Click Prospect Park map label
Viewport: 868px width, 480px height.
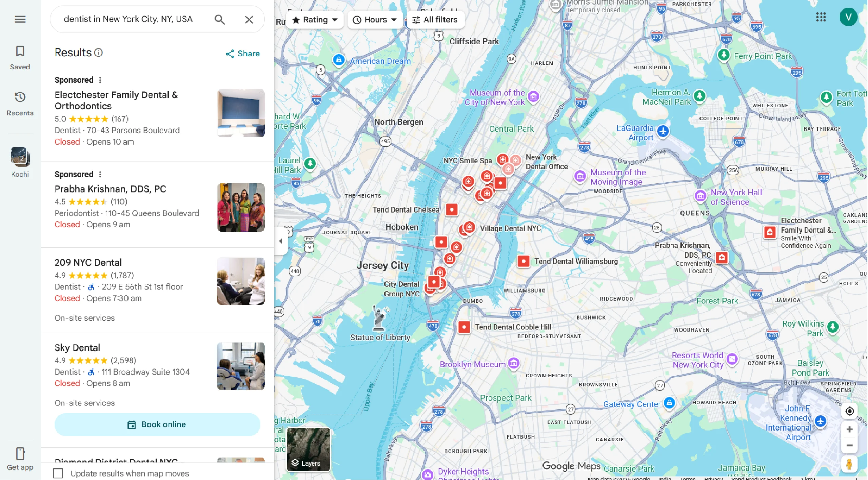[x=506, y=398]
